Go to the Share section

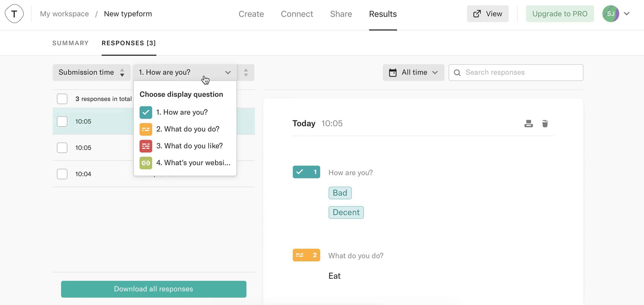[x=341, y=14]
